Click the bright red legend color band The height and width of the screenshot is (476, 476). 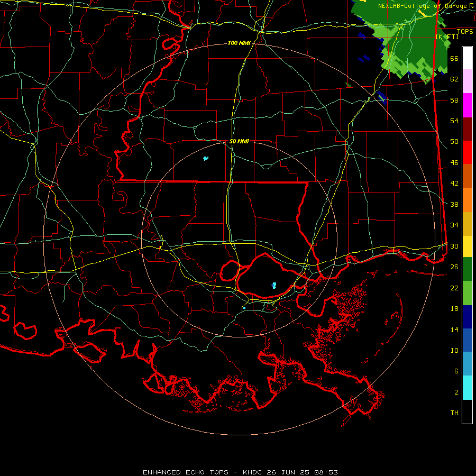point(467,152)
